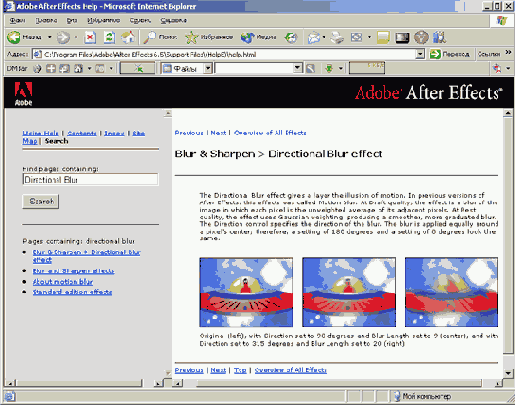Click the Print page icon
This screenshot has height=405, width=515.
337,37
